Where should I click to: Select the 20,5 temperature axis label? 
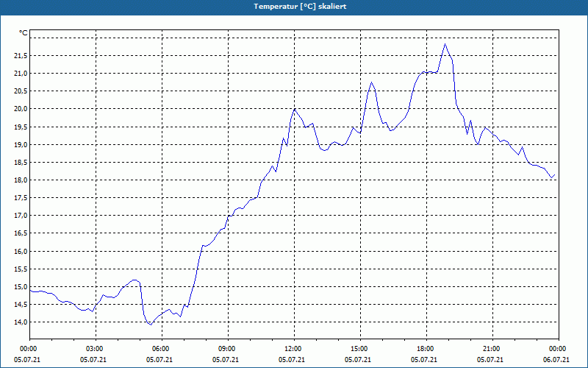[21, 91]
